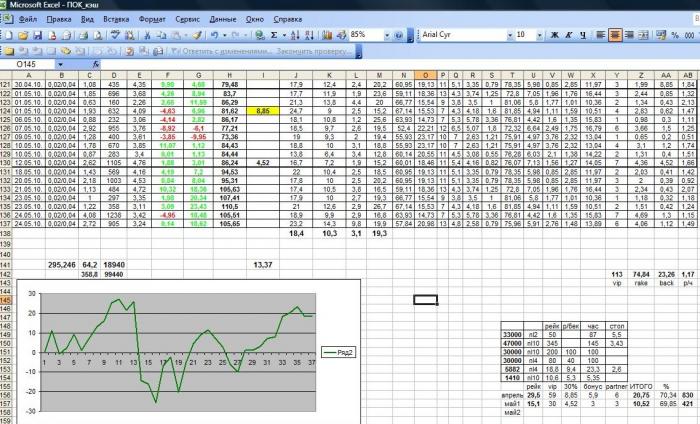Click the Закончить проверку button
Viewport: 700px width, 424px height.
tap(314, 51)
